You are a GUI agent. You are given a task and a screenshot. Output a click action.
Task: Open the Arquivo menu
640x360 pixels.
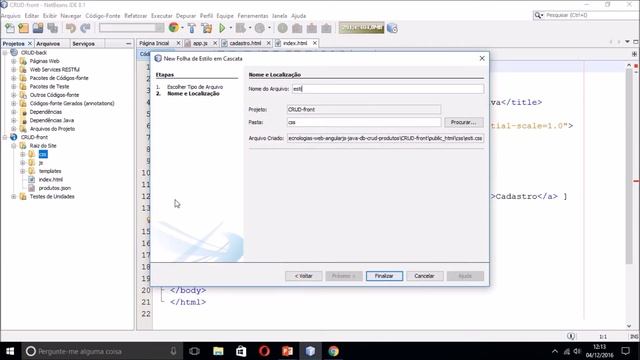(x=11, y=16)
